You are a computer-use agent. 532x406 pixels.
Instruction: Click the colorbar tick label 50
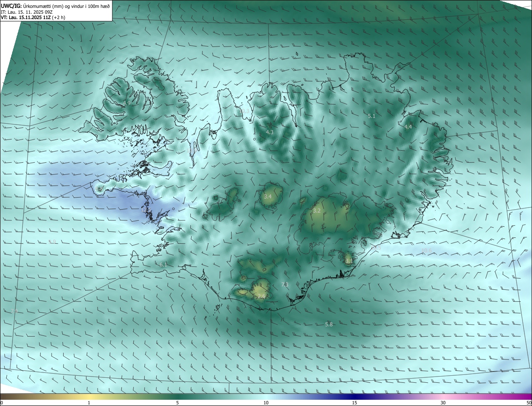tap(529, 403)
